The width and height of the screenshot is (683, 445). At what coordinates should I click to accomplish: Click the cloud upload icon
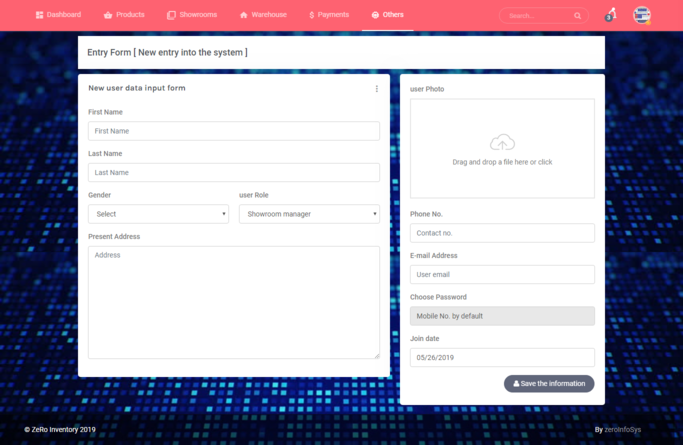[502, 142]
